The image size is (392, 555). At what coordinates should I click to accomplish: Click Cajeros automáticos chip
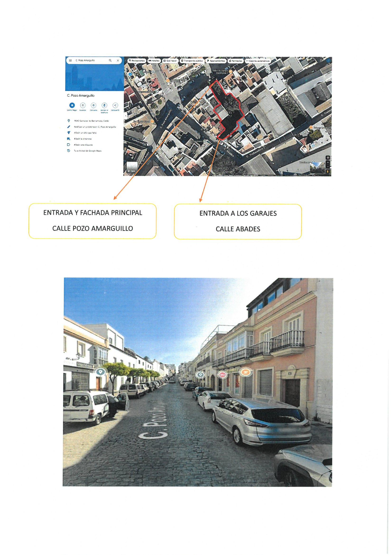pos(258,61)
